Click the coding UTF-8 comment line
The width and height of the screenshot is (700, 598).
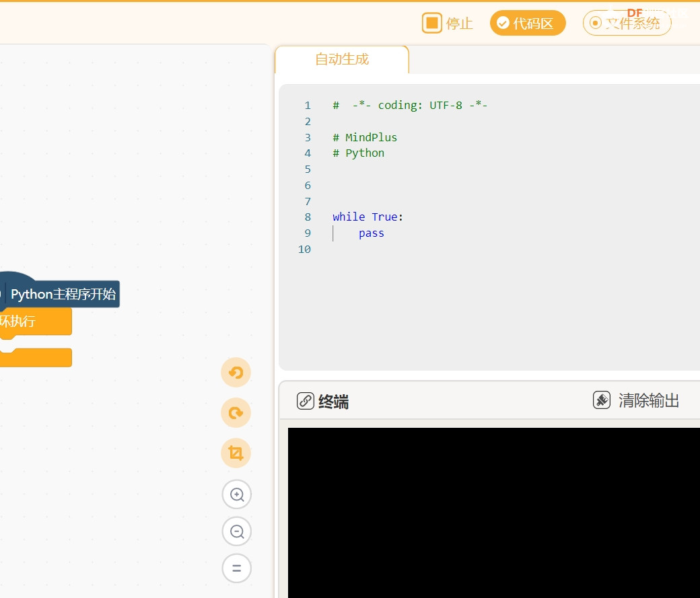[410, 106]
